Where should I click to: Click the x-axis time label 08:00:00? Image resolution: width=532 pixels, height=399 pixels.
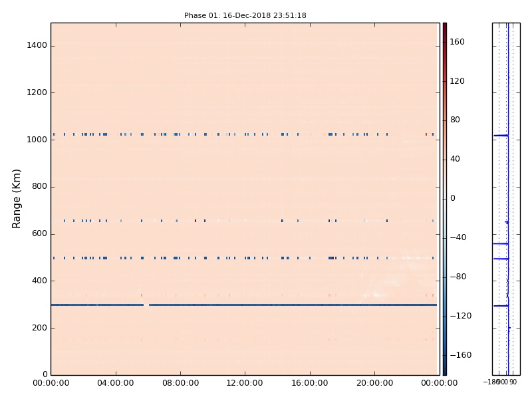pyautogui.click(x=180, y=383)
